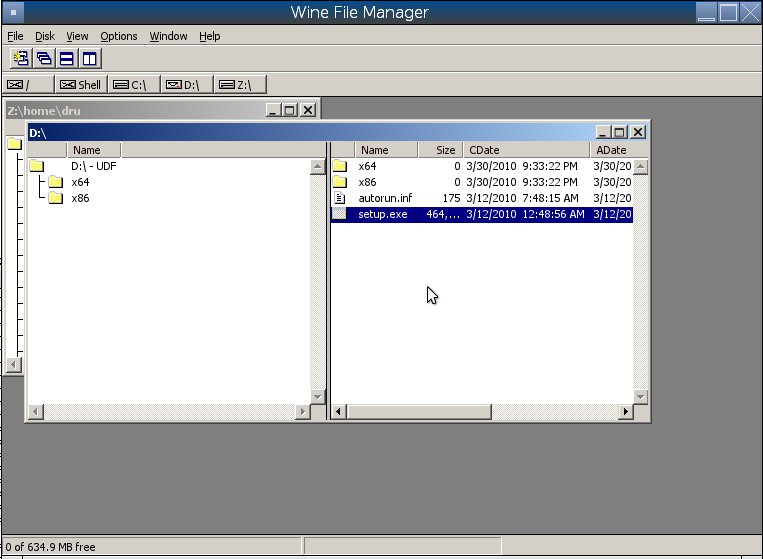Click the file list scroll down arrow
Screen dimensions: 763x559
point(640,397)
